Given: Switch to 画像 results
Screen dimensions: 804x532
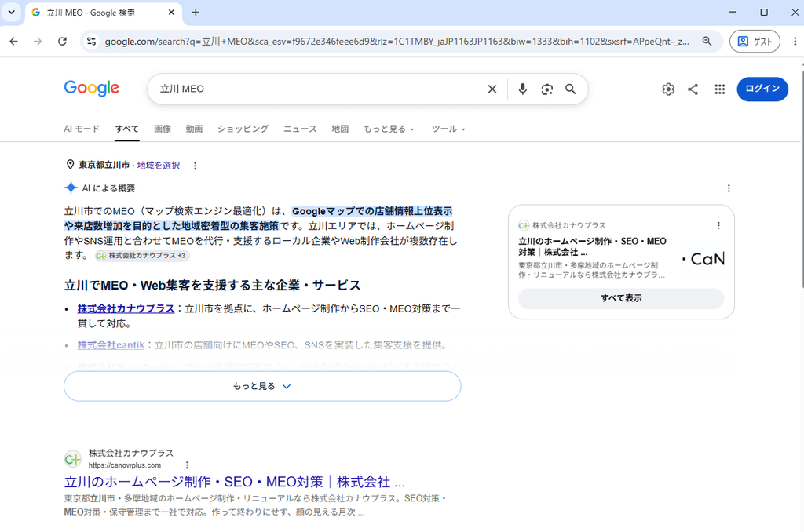Looking at the screenshot, I should point(163,129).
